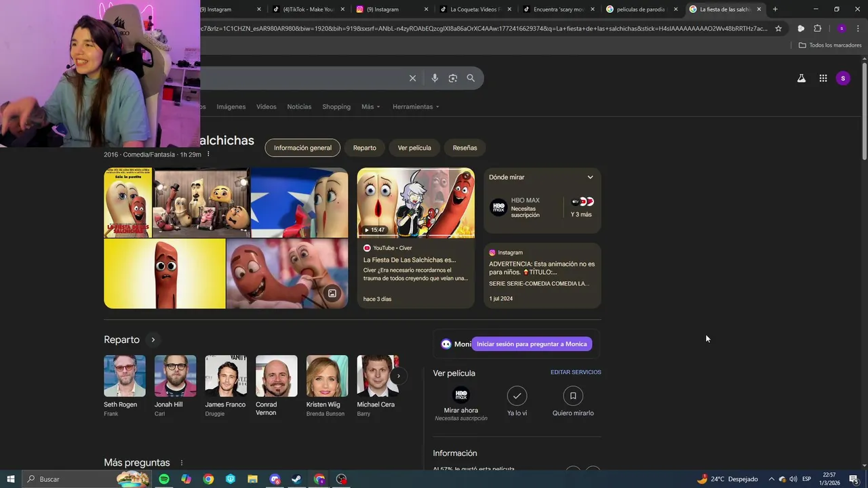Open the Google account avatar on page
The image size is (868, 488).
(x=843, y=78)
